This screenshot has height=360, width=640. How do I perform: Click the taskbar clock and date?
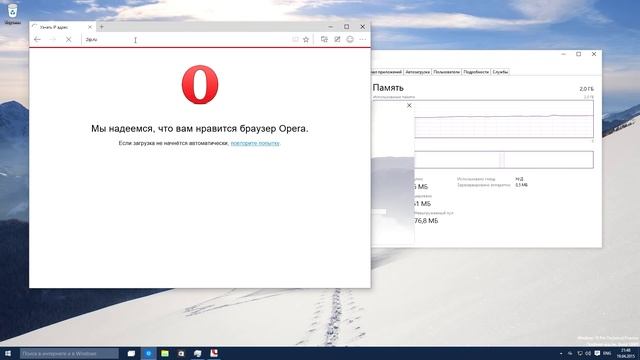tap(626, 353)
